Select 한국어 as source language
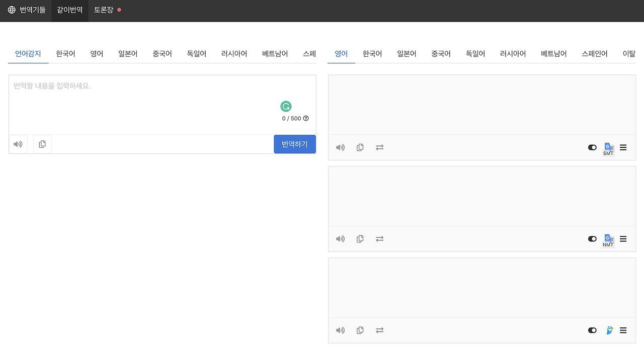 click(66, 54)
